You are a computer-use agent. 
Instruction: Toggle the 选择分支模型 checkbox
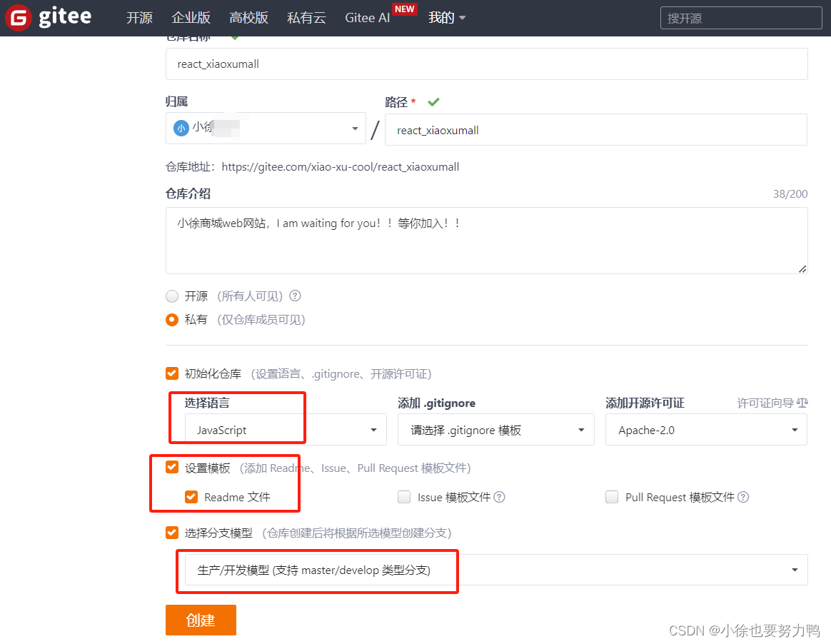click(172, 532)
